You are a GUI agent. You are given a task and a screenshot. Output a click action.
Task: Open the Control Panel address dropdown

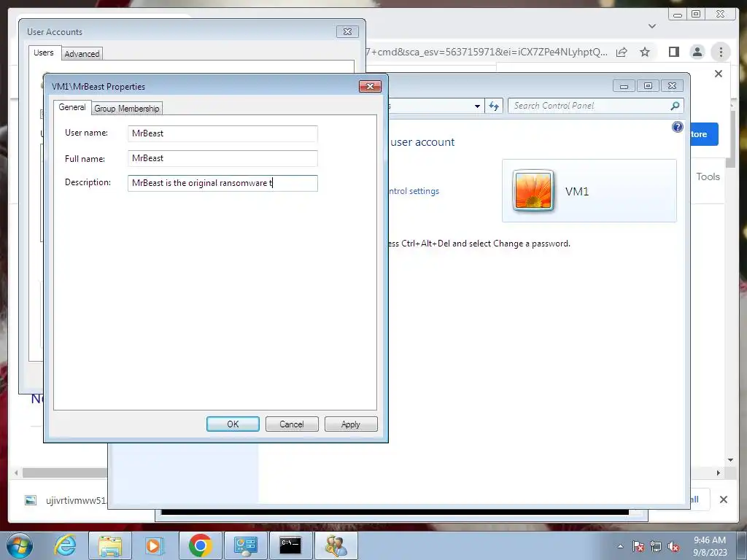477,106
